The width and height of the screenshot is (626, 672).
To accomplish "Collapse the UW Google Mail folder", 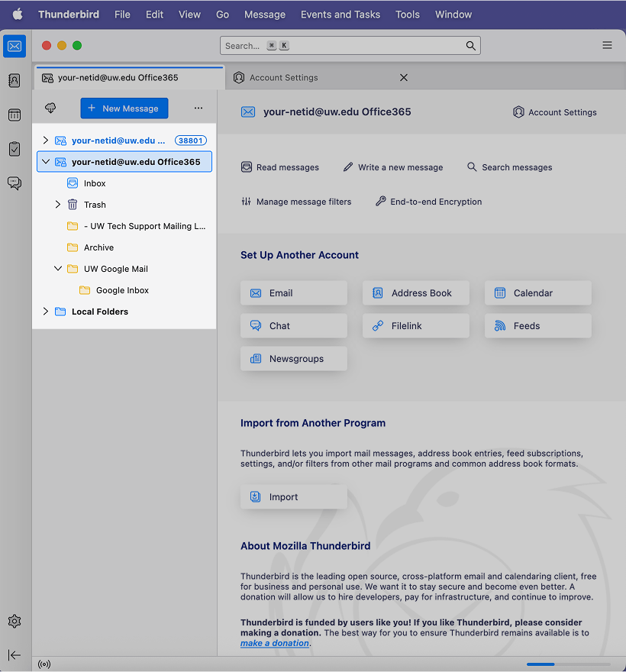I will 58,269.
